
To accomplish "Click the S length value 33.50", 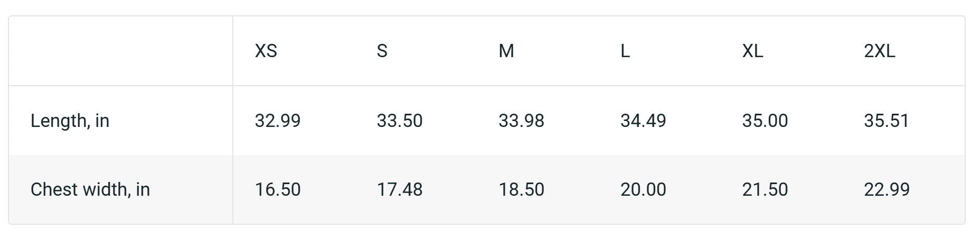I will click(x=399, y=121).
